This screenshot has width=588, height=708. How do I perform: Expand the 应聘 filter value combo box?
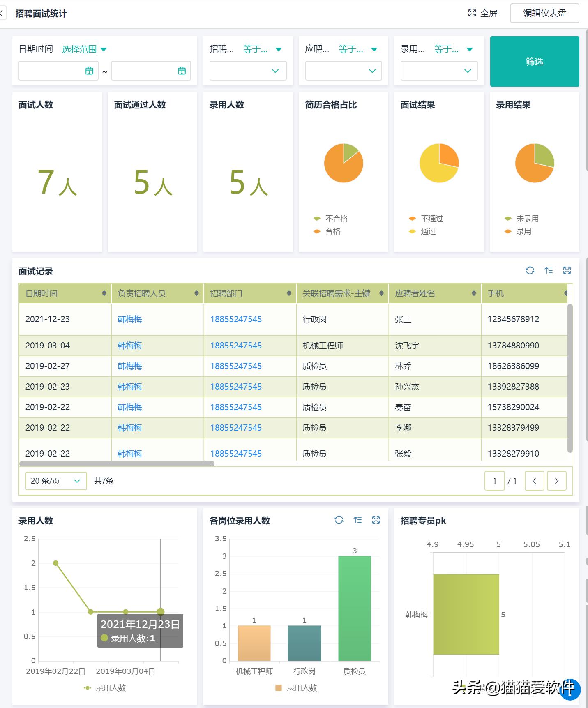(344, 71)
